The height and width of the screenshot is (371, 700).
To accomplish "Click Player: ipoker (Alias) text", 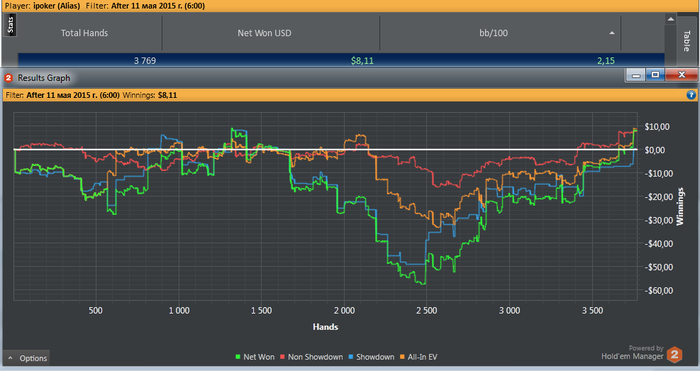I will tap(42, 6).
